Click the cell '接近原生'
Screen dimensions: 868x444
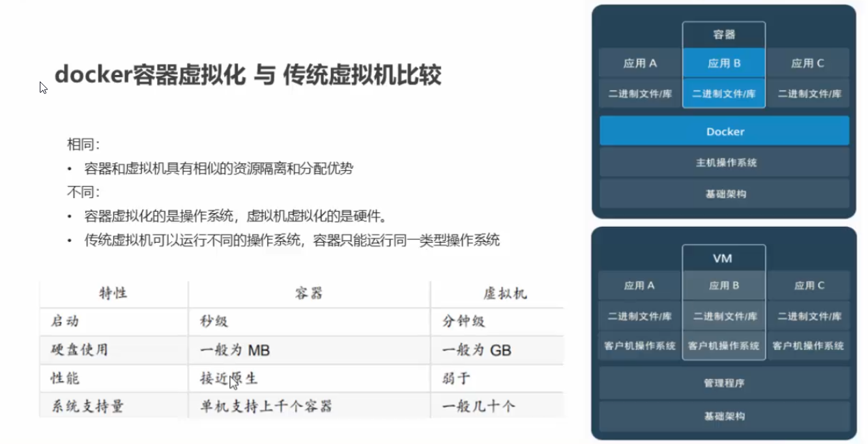[229, 378]
